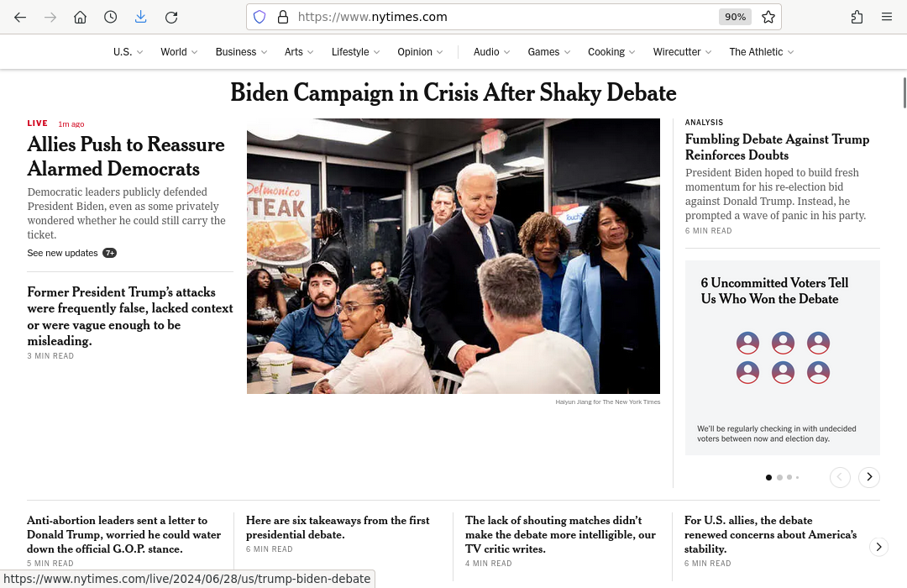Open the extensions puzzle-piece icon

tap(857, 17)
